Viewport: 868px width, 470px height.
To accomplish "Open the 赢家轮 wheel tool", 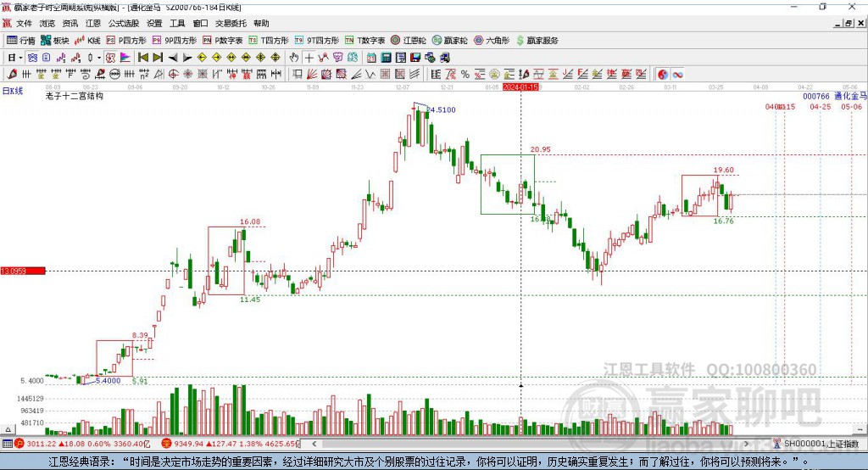I will tap(450, 41).
